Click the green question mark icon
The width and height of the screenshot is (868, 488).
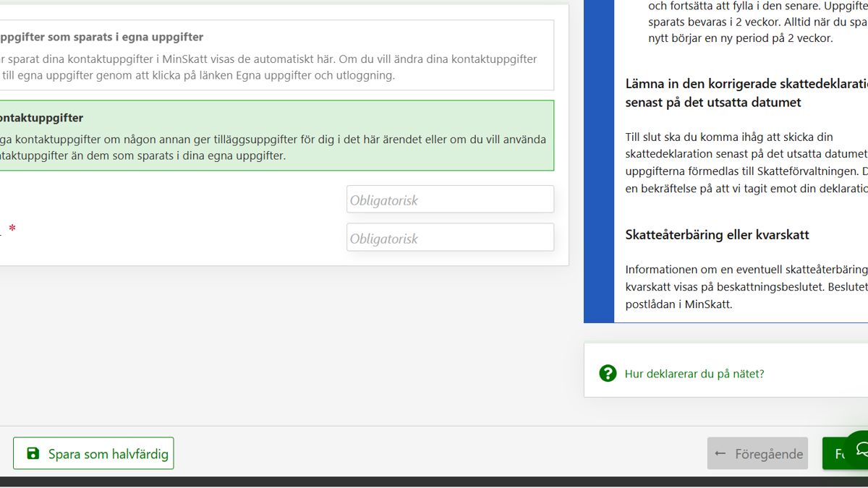click(607, 373)
